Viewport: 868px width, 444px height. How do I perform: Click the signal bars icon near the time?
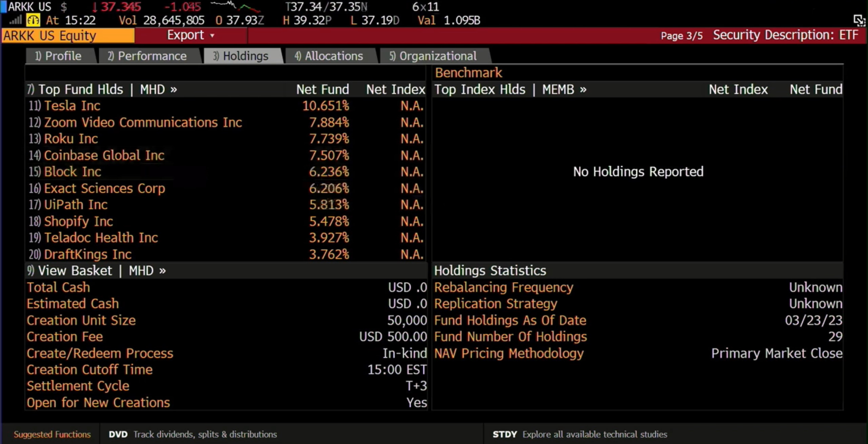coord(15,20)
